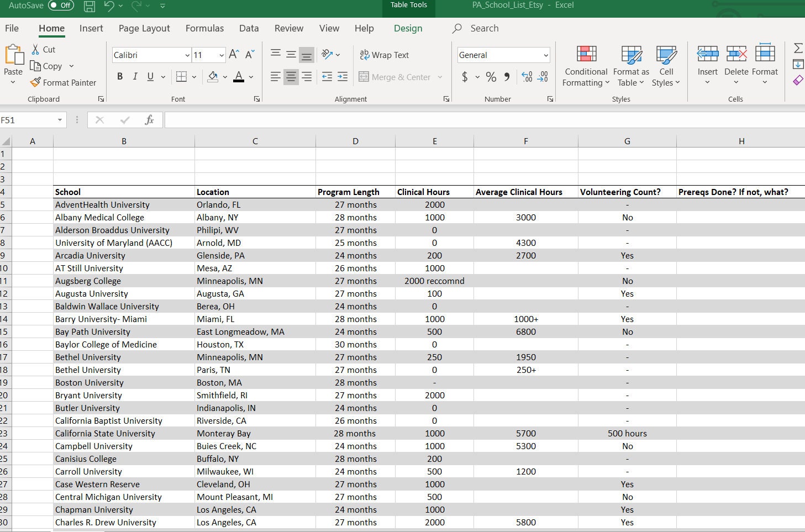Image resolution: width=805 pixels, height=532 pixels.
Task: Click the Format Painter icon
Action: (64, 82)
